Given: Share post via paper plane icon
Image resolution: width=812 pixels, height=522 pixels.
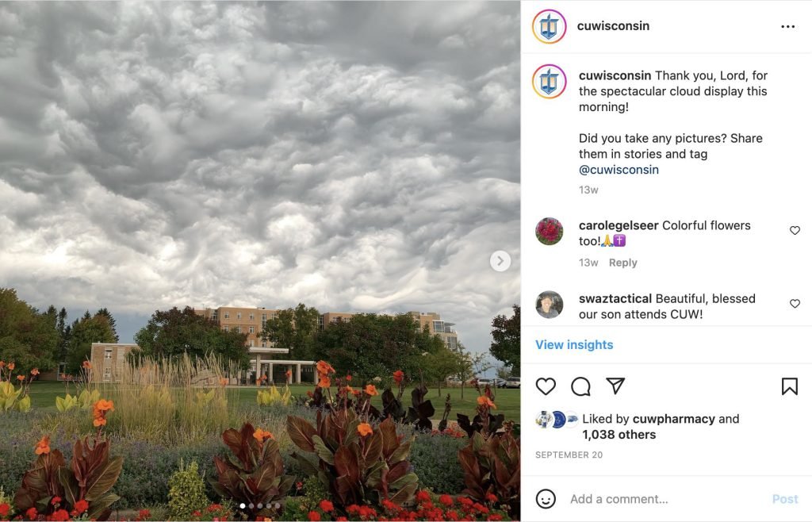Looking at the screenshot, I should tap(615, 386).
